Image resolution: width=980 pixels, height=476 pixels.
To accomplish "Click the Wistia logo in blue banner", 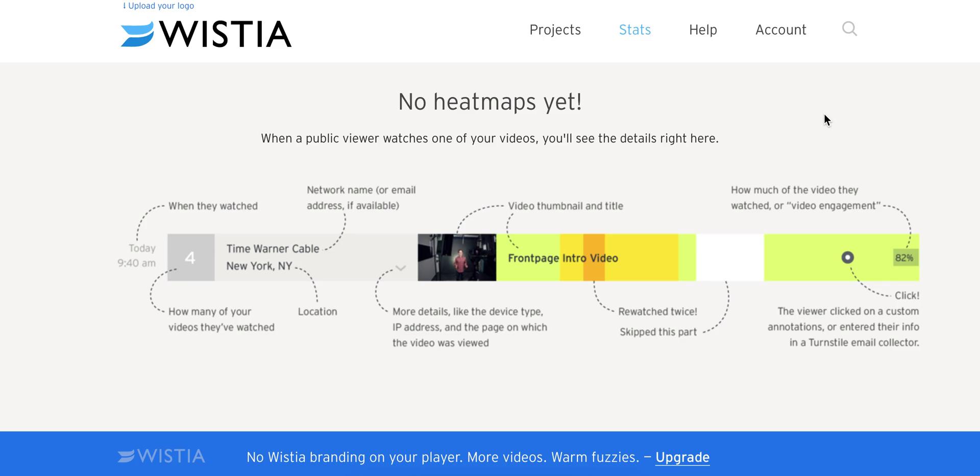I will [161, 456].
